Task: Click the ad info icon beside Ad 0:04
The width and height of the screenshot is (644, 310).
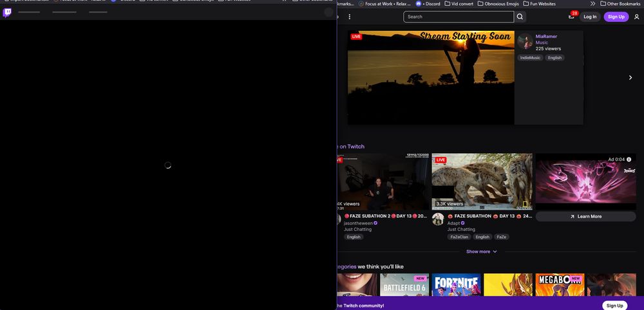Action: pyautogui.click(x=629, y=160)
